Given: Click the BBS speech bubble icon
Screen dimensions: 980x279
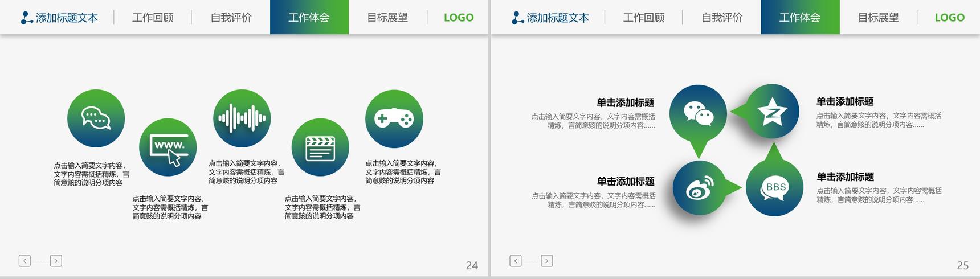Looking at the screenshot, I should tap(775, 188).
